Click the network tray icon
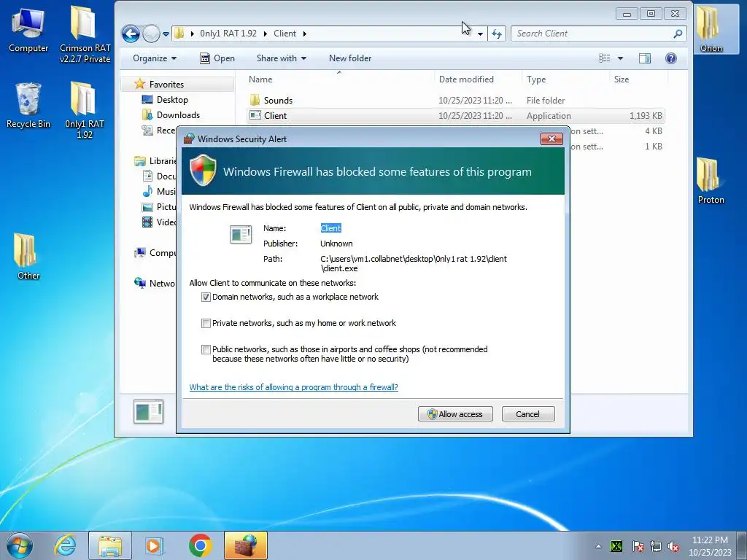This screenshot has height=560, width=747. 656,547
